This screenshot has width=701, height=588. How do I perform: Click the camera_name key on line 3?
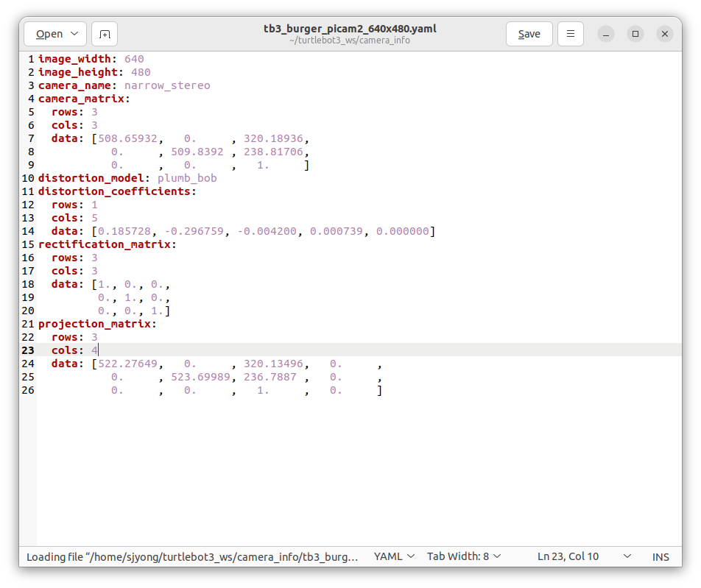tap(74, 85)
